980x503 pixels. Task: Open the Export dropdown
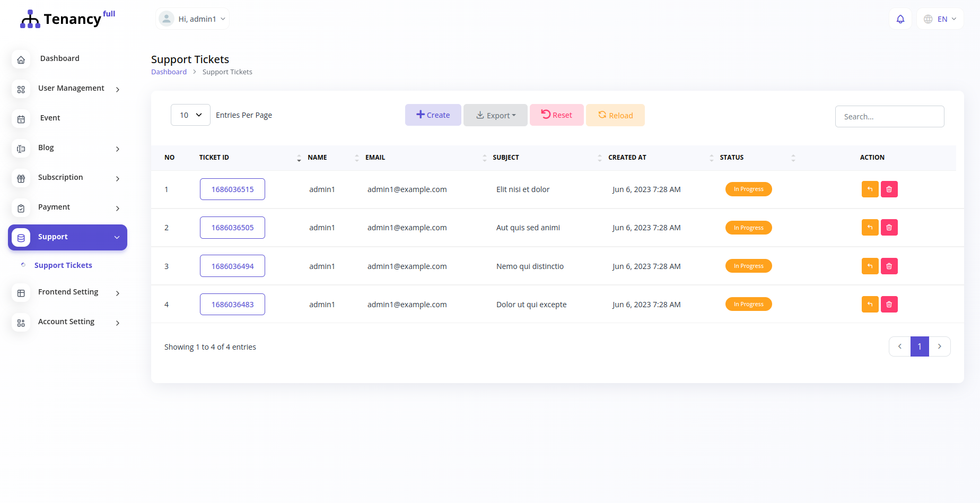pos(495,115)
